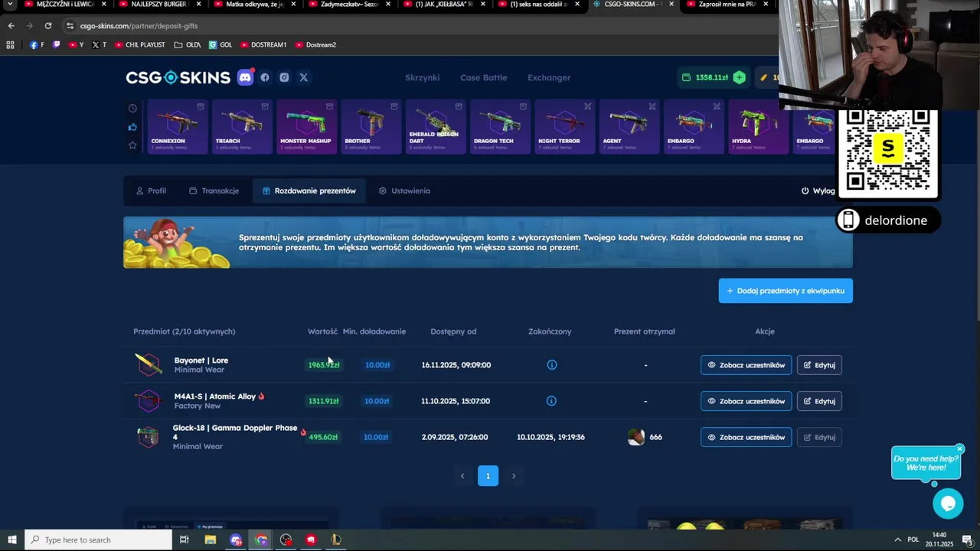This screenshot has height=551, width=980.
Task: Select page 1 in pagination
Action: coord(488,476)
